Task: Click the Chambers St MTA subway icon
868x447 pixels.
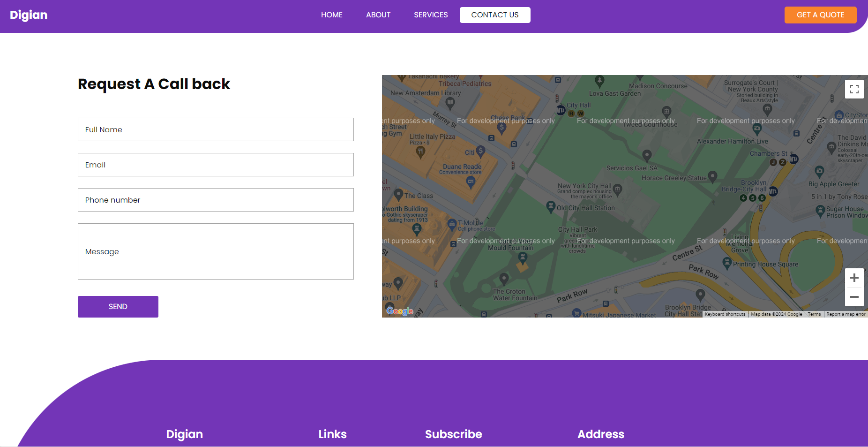Action: click(793, 159)
